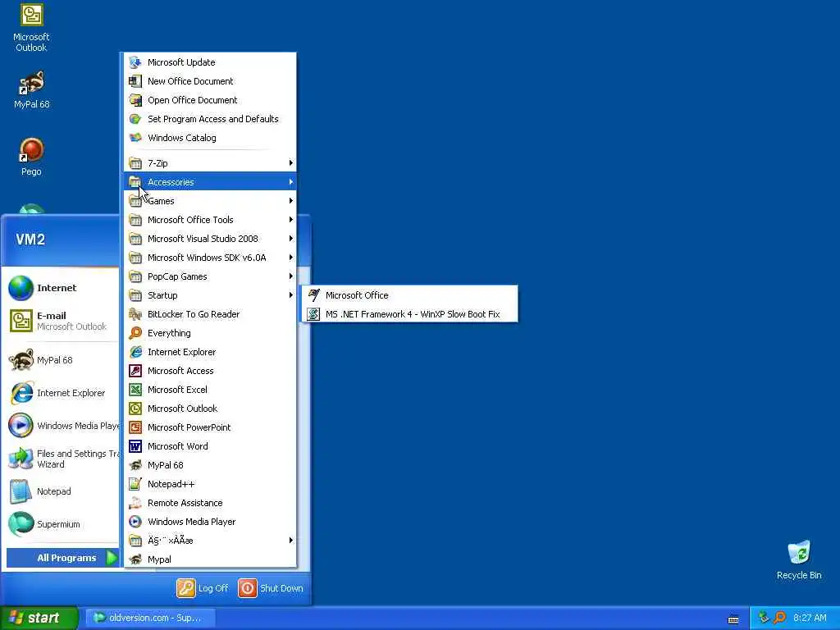Open the PopCap Games submenu
The height and width of the screenshot is (630, 840).
tap(210, 276)
